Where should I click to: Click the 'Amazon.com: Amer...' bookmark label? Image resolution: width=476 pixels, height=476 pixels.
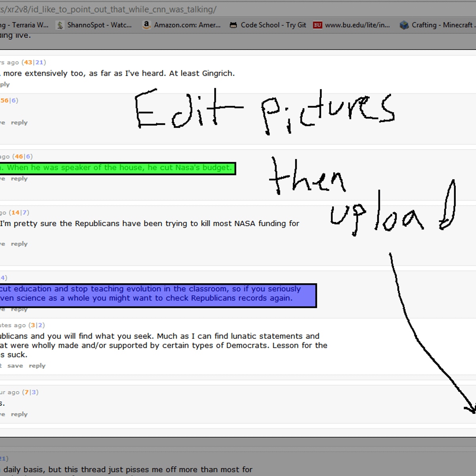[x=187, y=25]
